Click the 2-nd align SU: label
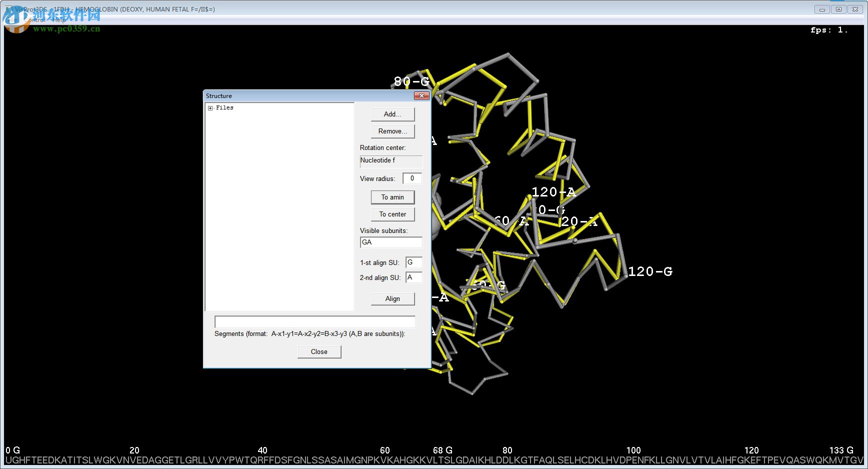The height and width of the screenshot is (469, 868). 380,278
